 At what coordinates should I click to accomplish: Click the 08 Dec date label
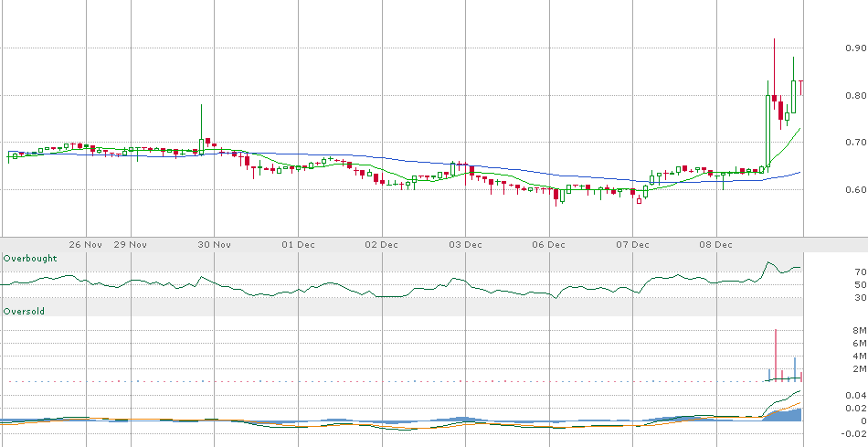715,244
